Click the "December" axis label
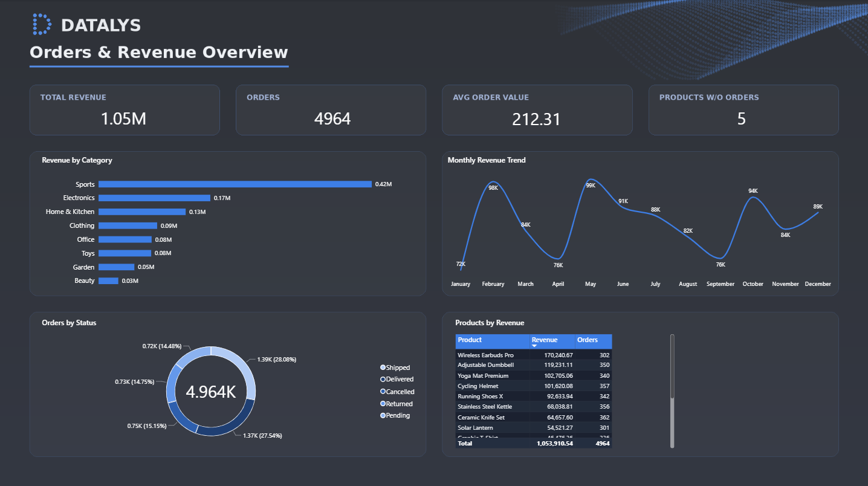This screenshot has height=486, width=868. click(x=818, y=284)
